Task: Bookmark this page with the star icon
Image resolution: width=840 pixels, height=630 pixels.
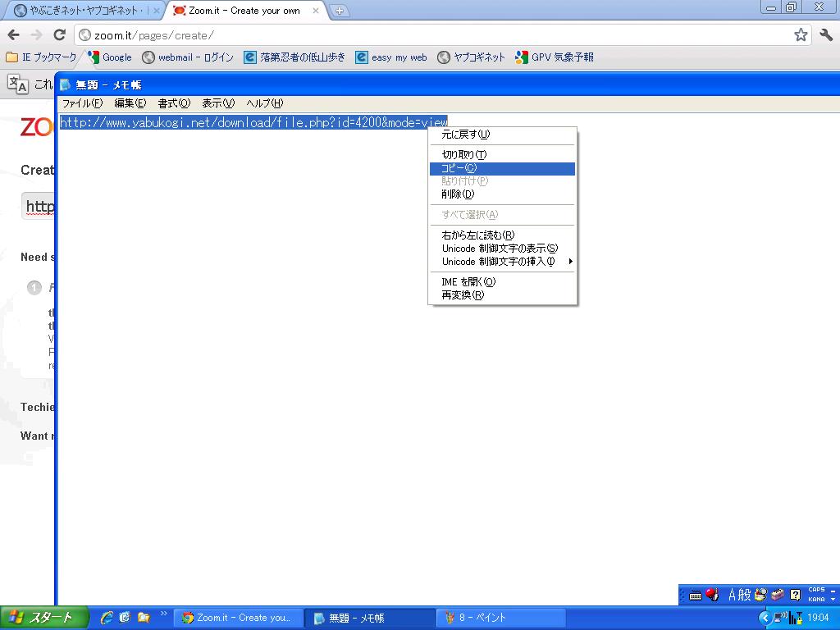Action: point(801,34)
